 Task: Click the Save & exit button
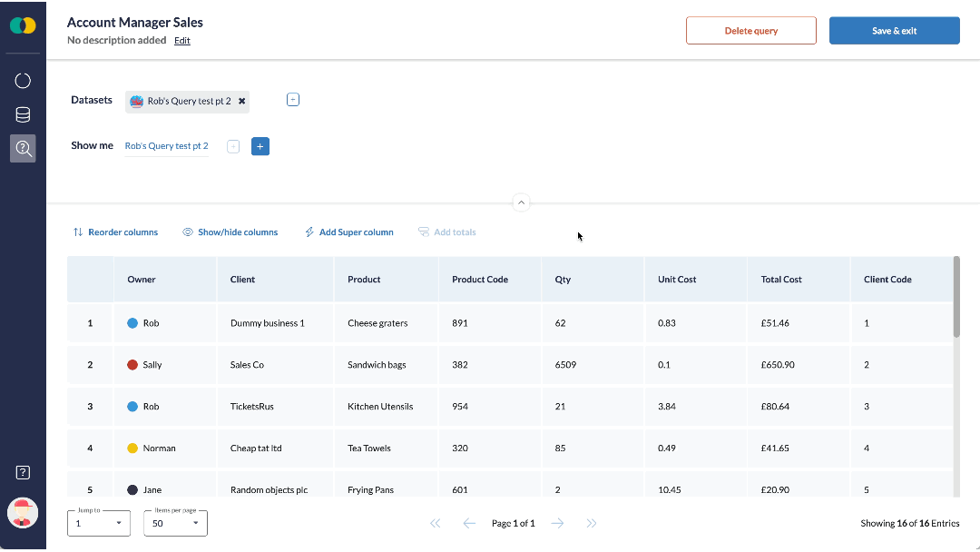coord(894,31)
